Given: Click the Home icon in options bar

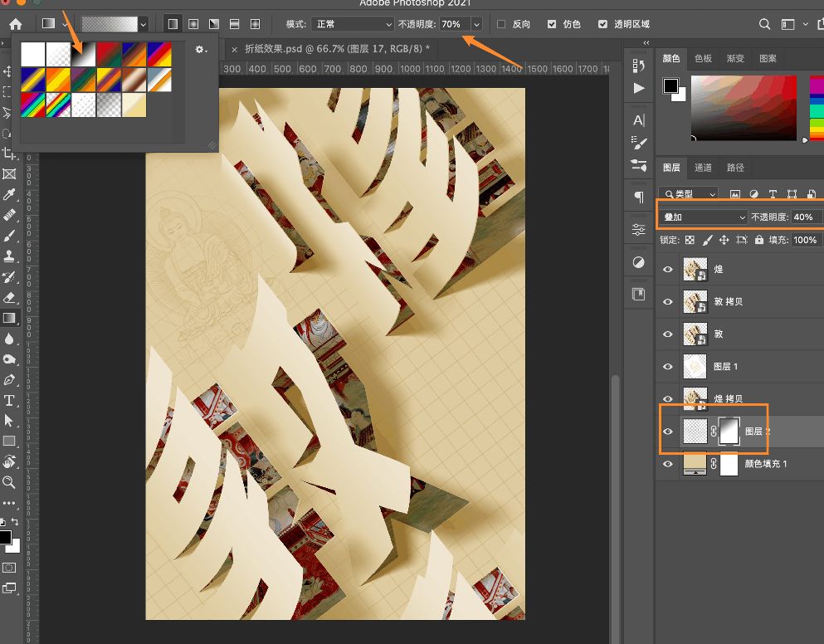Looking at the screenshot, I should pos(15,24).
